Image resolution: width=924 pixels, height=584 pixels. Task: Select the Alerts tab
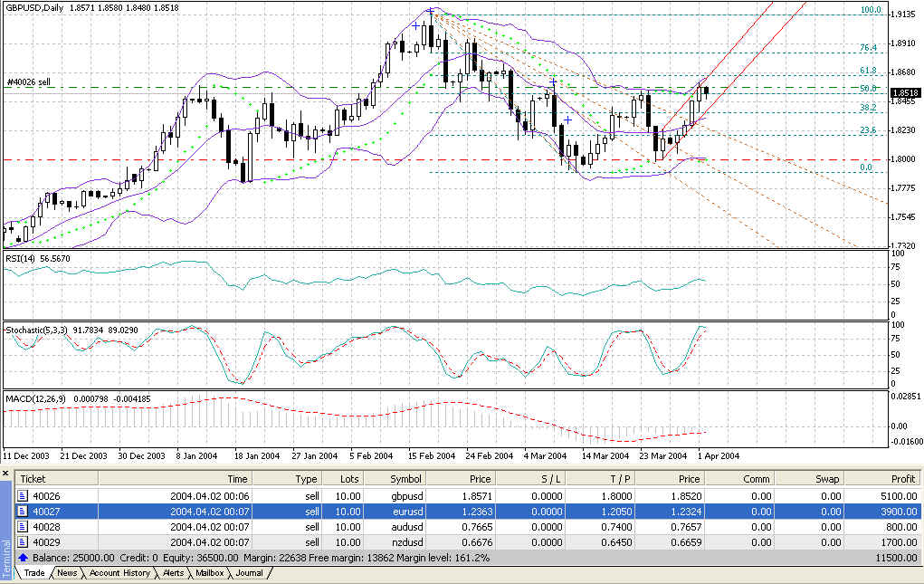[171, 573]
